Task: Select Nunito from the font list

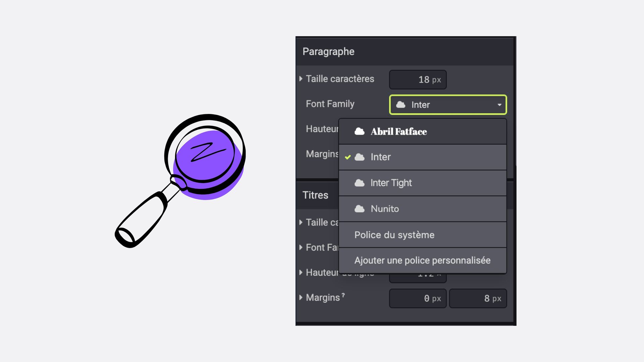Action: click(x=385, y=209)
